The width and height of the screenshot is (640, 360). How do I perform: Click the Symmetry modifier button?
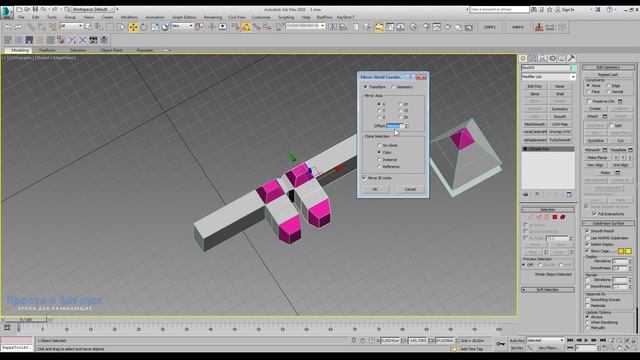(x=560, y=109)
